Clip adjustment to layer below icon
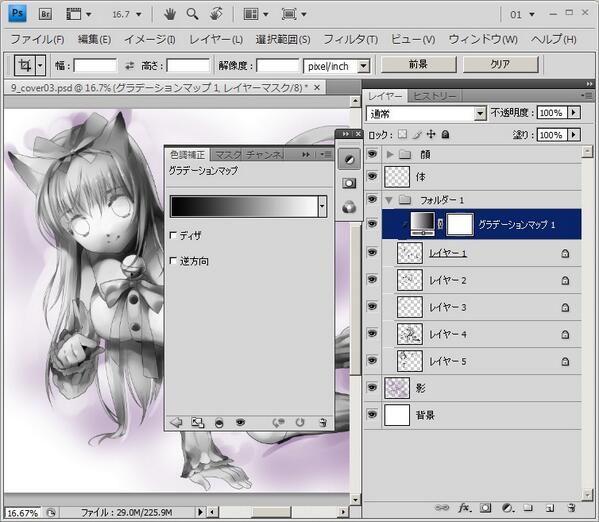The width and height of the screenshot is (599, 522). click(219, 423)
